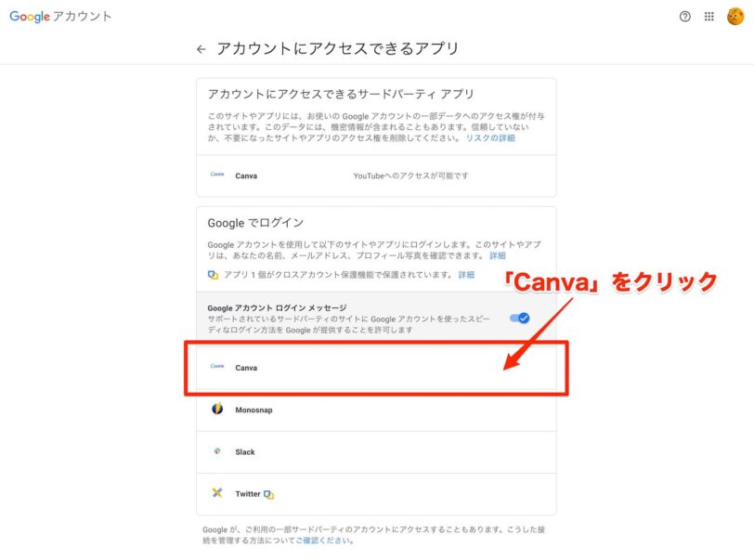Click the Google アカウント logo
Image resolution: width=754 pixels, height=560 pixels.
pyautogui.click(x=60, y=17)
